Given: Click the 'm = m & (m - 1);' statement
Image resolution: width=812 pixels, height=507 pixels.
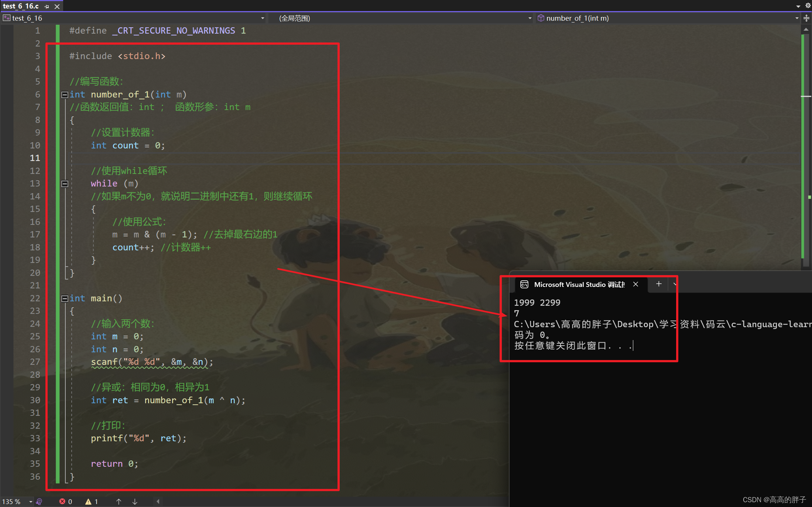Looking at the screenshot, I should point(155,234).
